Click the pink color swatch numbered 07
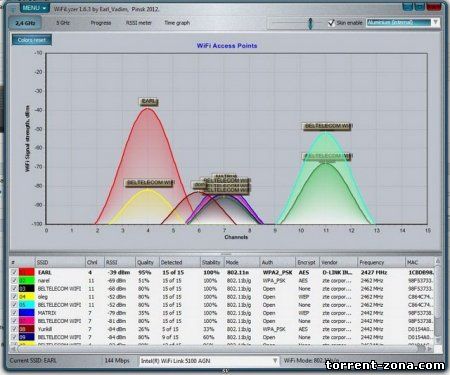Image resolution: width=450 pixels, height=375 pixels. [x=27, y=321]
